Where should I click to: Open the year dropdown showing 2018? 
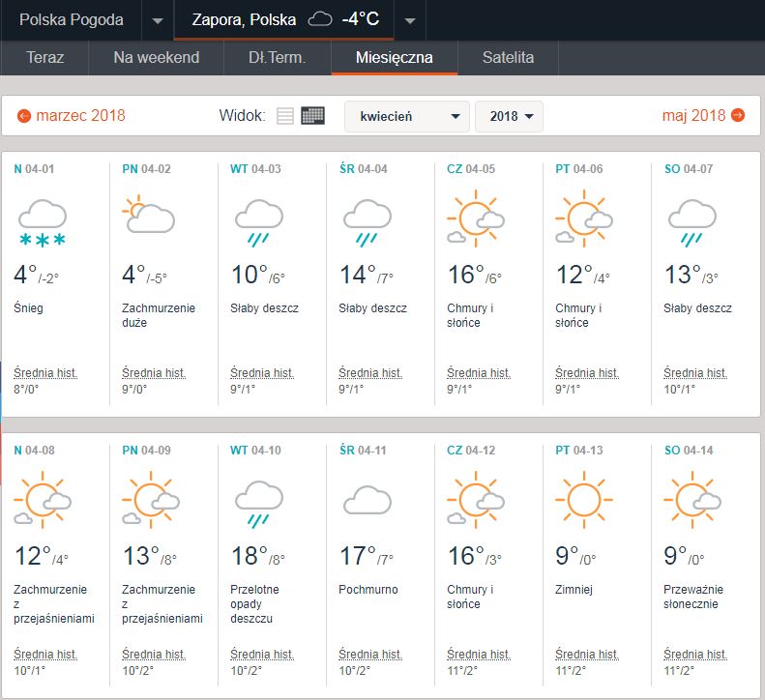509,116
